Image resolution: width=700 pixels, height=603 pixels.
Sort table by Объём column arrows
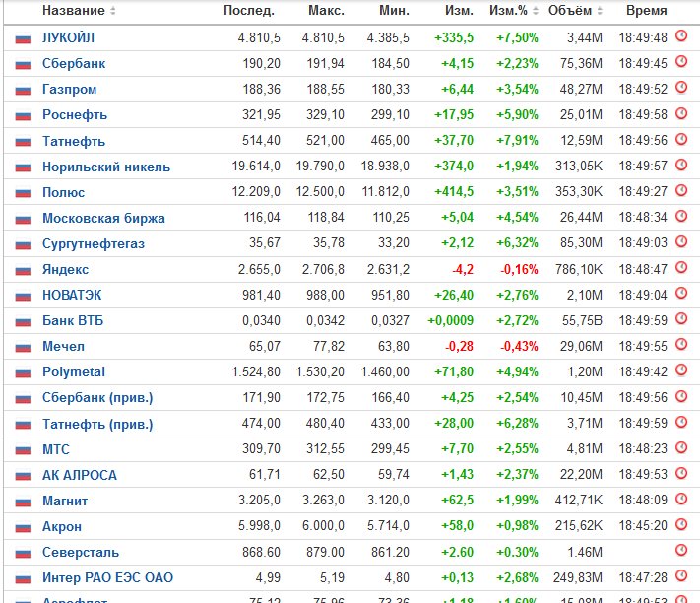[x=600, y=10]
